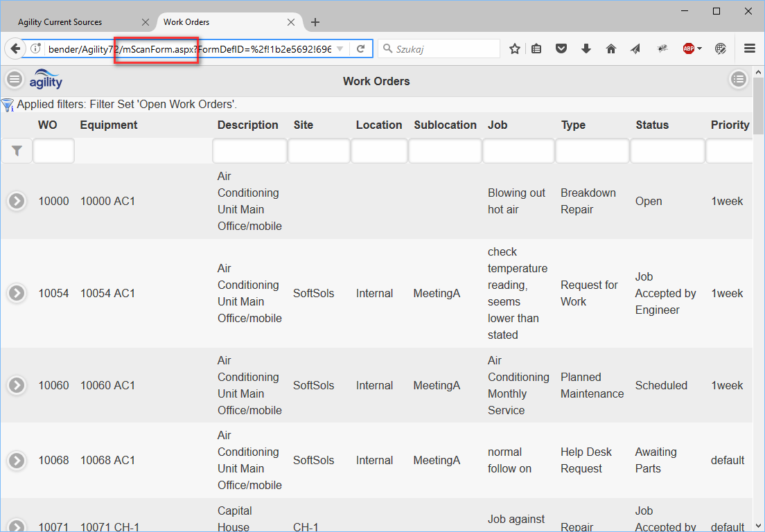Sort by the Status column header
Screen dimensions: 765x532
coord(652,125)
